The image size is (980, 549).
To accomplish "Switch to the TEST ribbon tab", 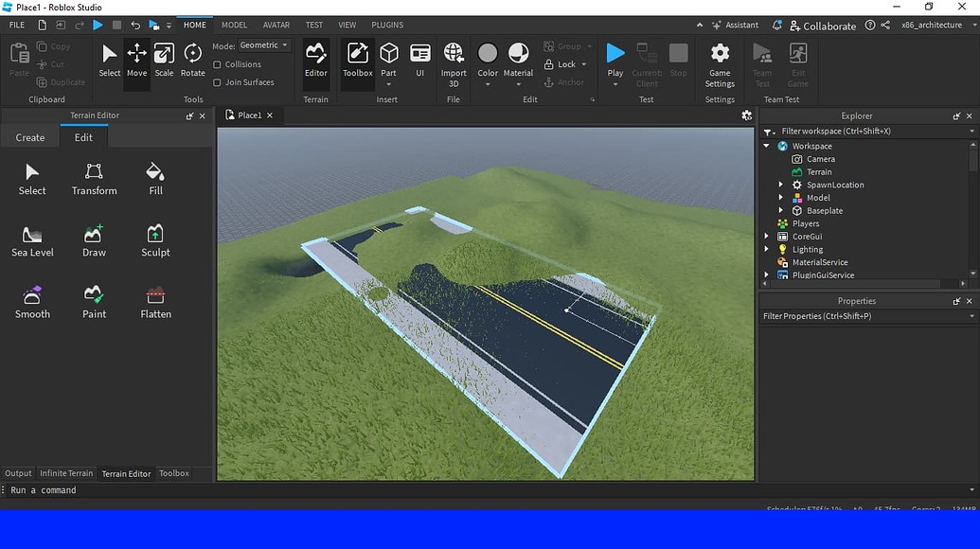I will click(x=313, y=25).
